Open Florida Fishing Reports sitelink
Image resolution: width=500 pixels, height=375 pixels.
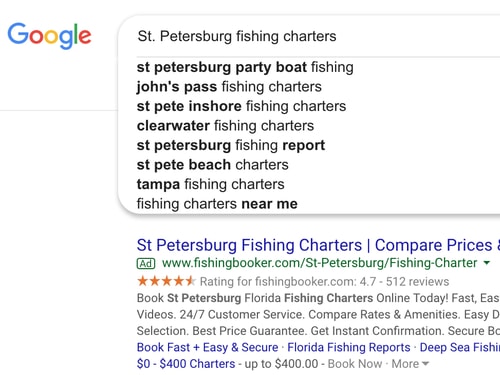[349, 347]
